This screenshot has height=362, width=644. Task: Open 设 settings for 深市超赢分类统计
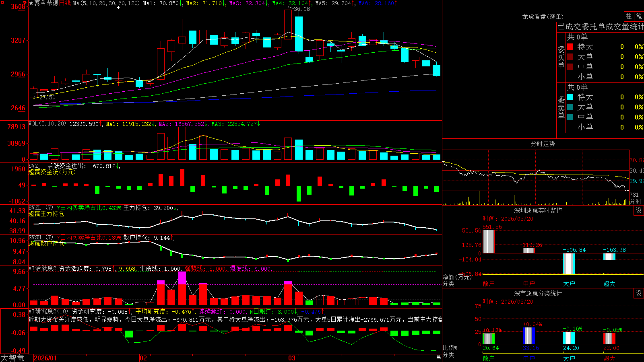(639, 293)
